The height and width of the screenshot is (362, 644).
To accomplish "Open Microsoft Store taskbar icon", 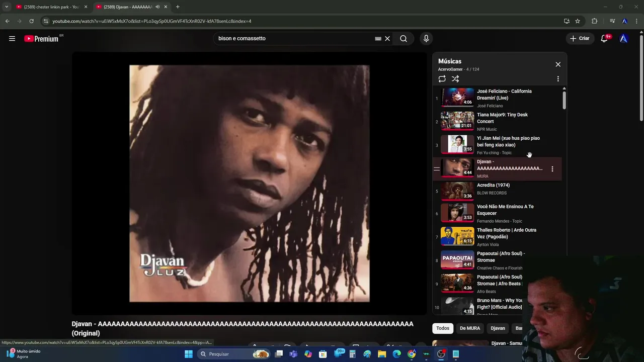I will pos(323,354).
